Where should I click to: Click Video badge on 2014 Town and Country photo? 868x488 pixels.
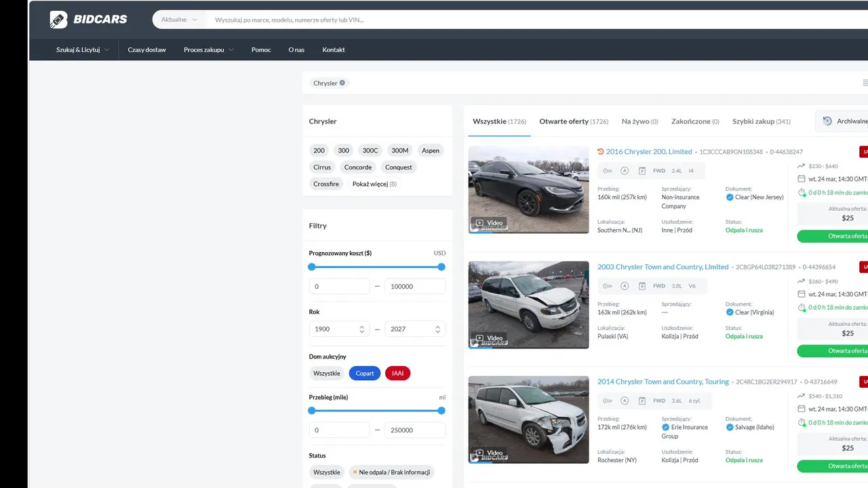[x=489, y=453]
